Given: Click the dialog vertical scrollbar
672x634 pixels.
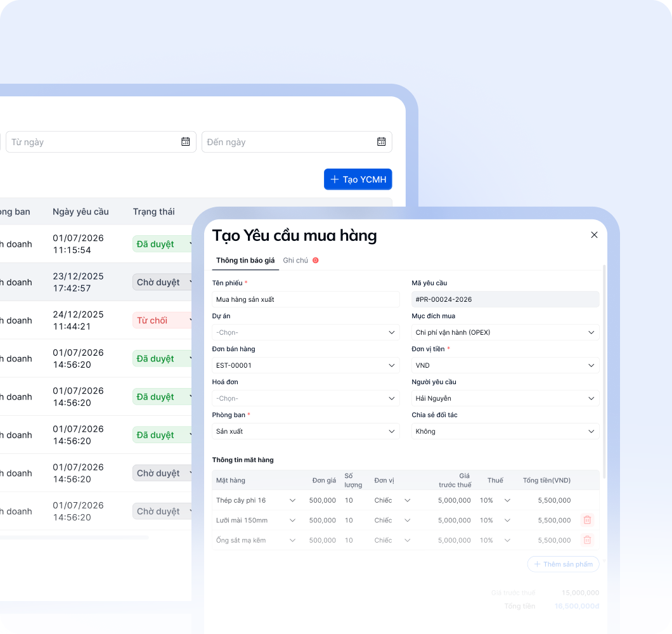Looking at the screenshot, I should pyautogui.click(x=604, y=372).
